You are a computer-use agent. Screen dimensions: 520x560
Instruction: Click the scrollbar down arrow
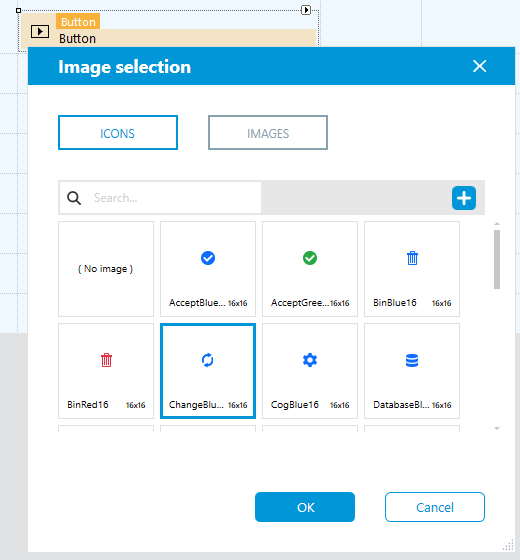[497, 428]
